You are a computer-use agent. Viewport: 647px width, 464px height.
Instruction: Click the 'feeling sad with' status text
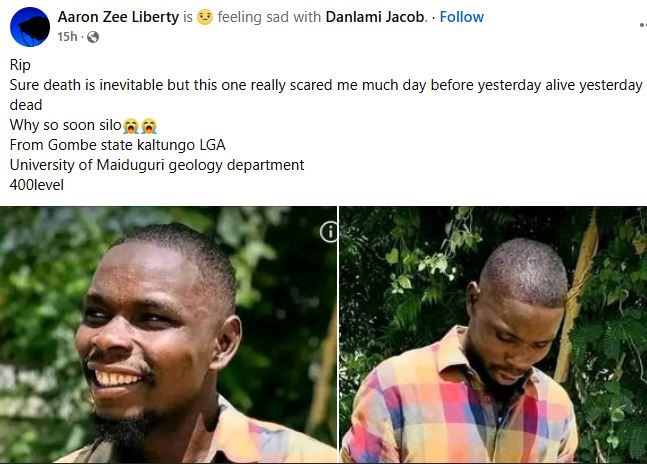[269, 17]
